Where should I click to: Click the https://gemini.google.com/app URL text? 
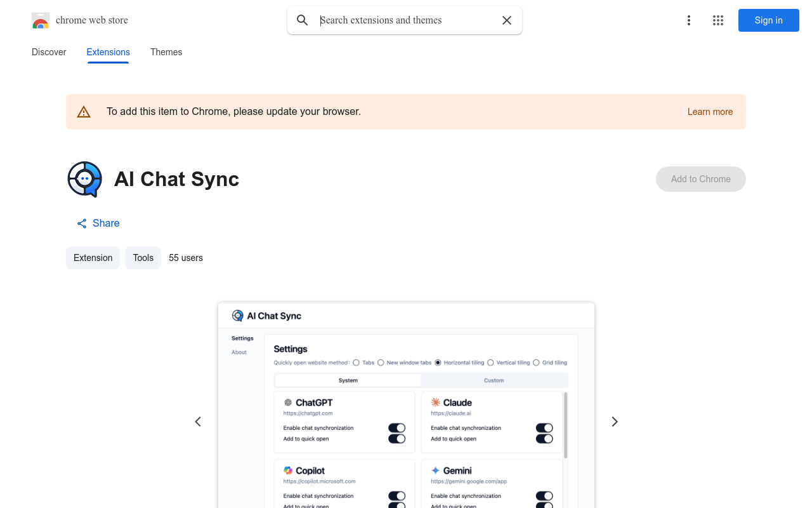(x=469, y=481)
